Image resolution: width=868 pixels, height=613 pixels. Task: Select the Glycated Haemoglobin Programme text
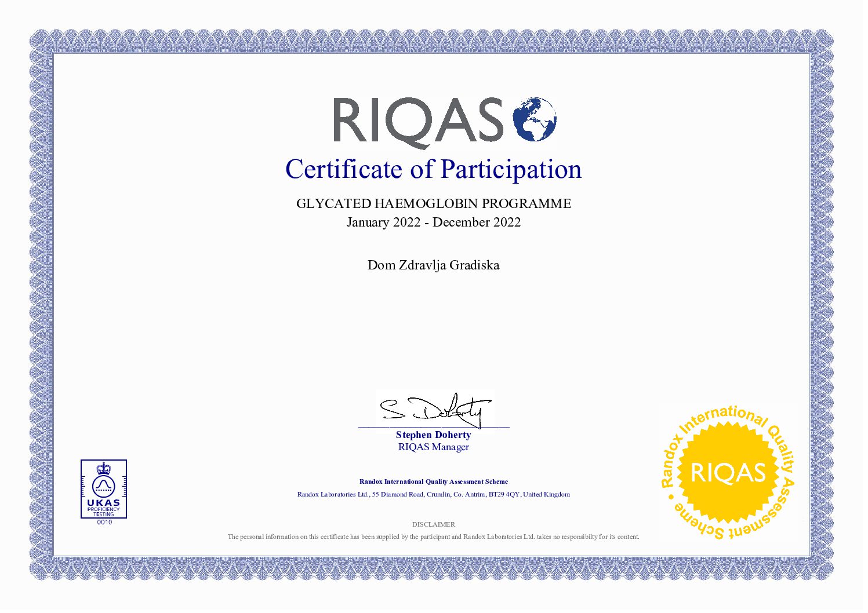(x=433, y=204)
